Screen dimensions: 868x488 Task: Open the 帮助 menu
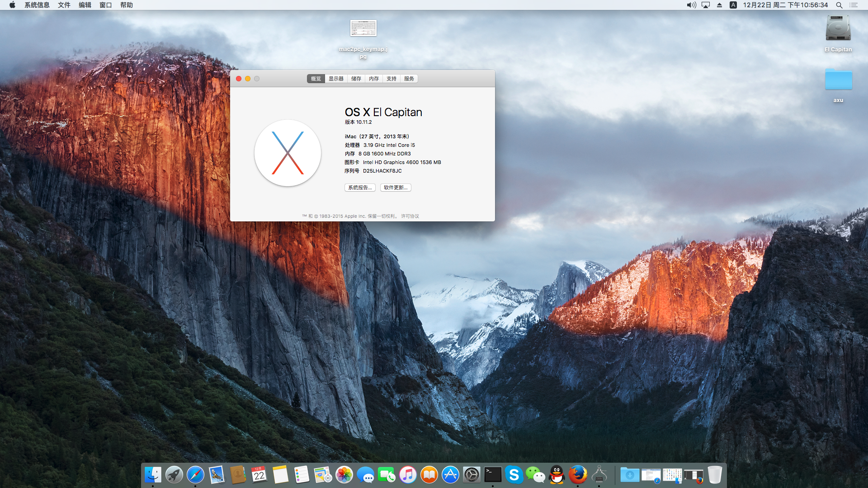click(x=127, y=5)
